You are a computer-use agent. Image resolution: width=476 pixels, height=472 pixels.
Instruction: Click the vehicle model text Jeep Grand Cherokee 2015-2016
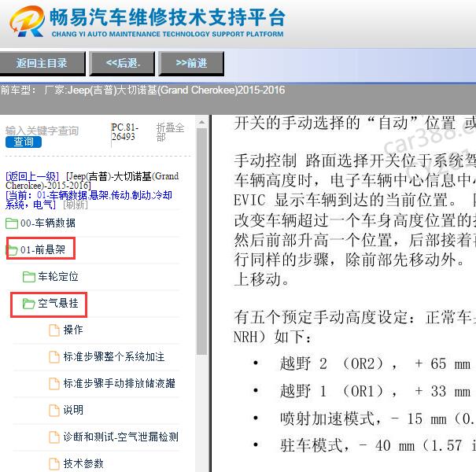(176, 90)
